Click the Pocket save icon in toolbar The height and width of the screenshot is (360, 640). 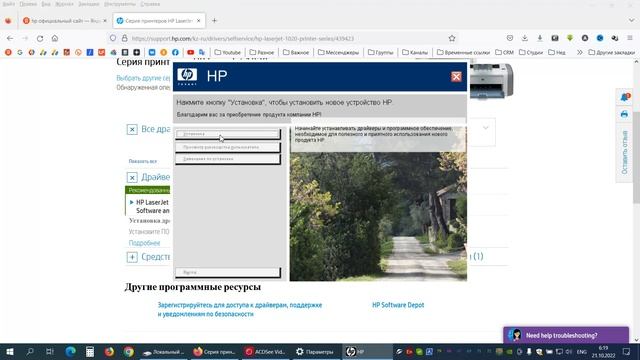[x=510, y=38]
